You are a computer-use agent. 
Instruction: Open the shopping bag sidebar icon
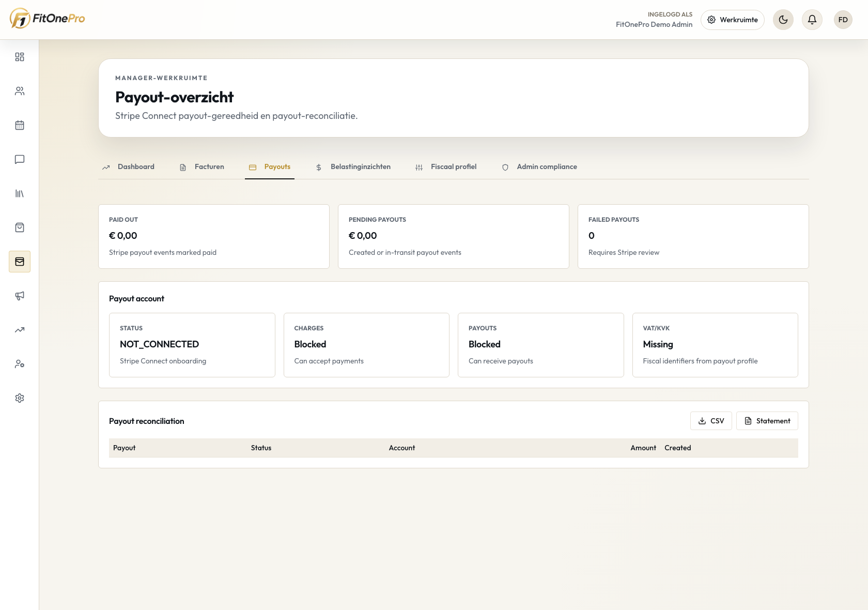[x=20, y=227]
